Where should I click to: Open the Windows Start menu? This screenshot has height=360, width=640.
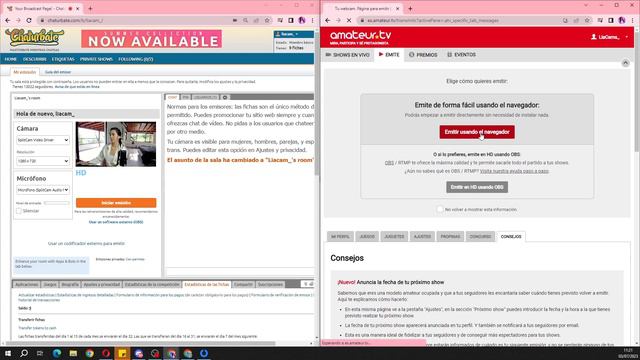pos(8,353)
